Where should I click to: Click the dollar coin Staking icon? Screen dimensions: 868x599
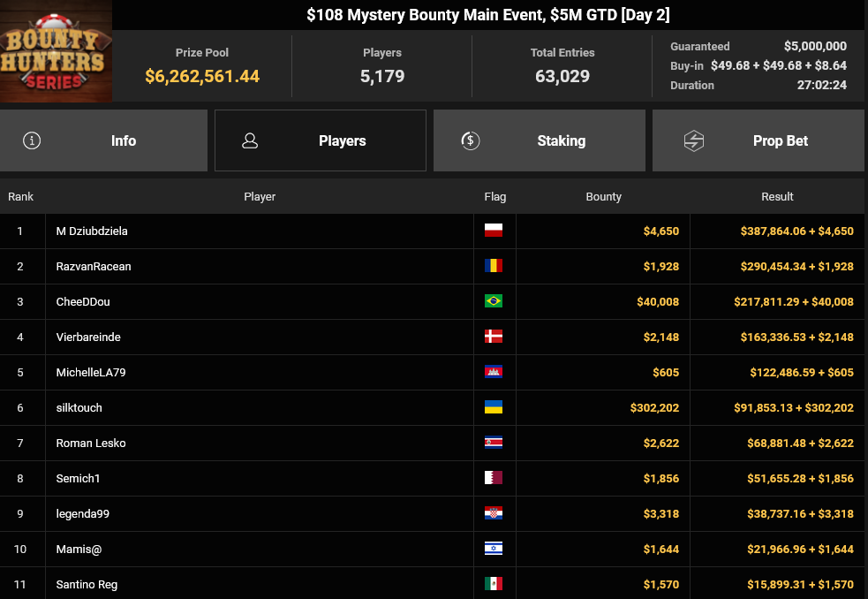pyautogui.click(x=471, y=140)
